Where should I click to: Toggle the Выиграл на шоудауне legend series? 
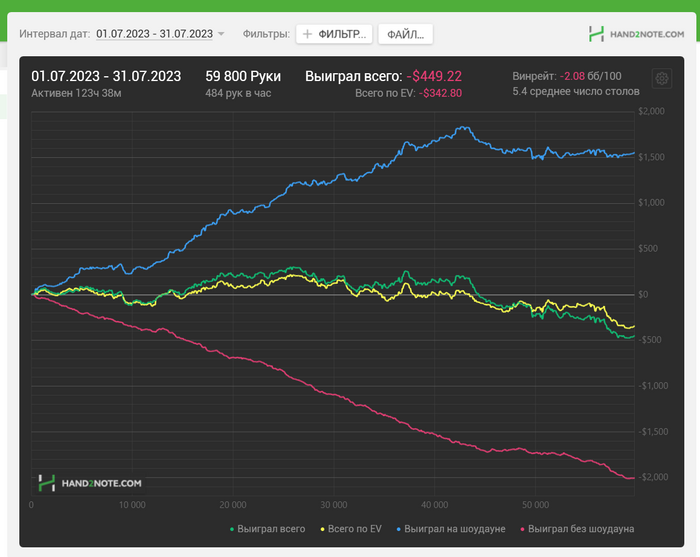[x=451, y=529]
